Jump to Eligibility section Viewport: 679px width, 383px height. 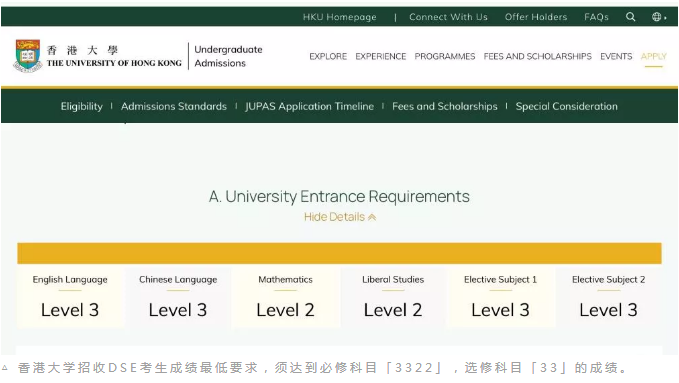tap(82, 106)
